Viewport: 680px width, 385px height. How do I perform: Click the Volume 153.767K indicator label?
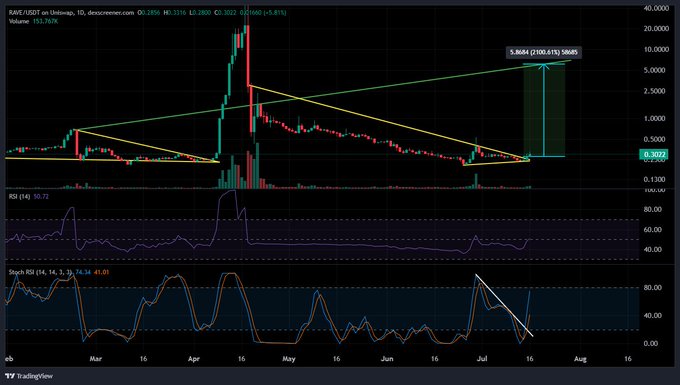click(x=33, y=21)
